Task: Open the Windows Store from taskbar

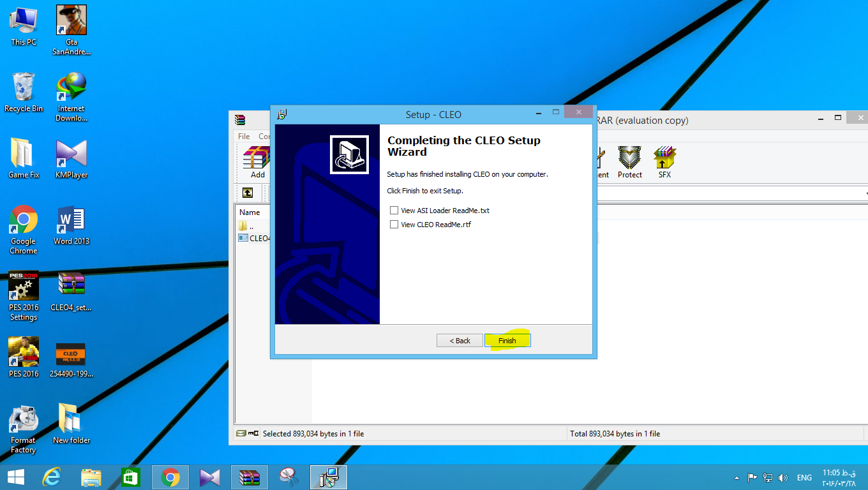Action: (131, 477)
